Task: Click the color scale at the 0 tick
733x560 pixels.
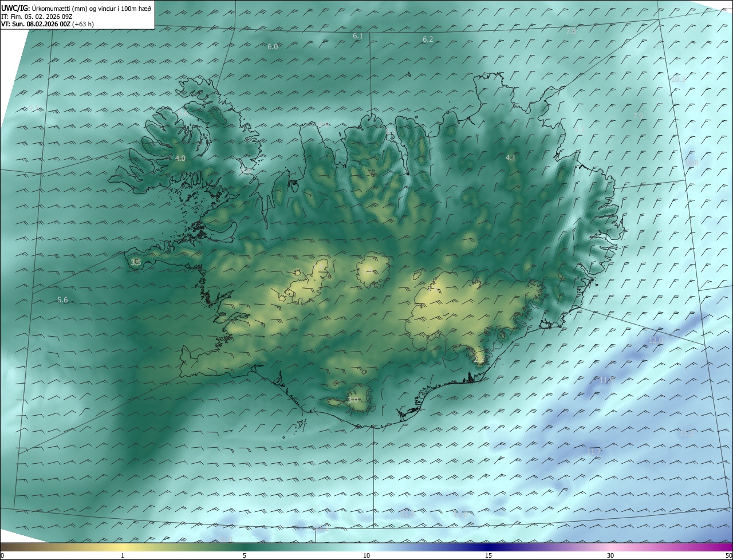Action: point(2,555)
